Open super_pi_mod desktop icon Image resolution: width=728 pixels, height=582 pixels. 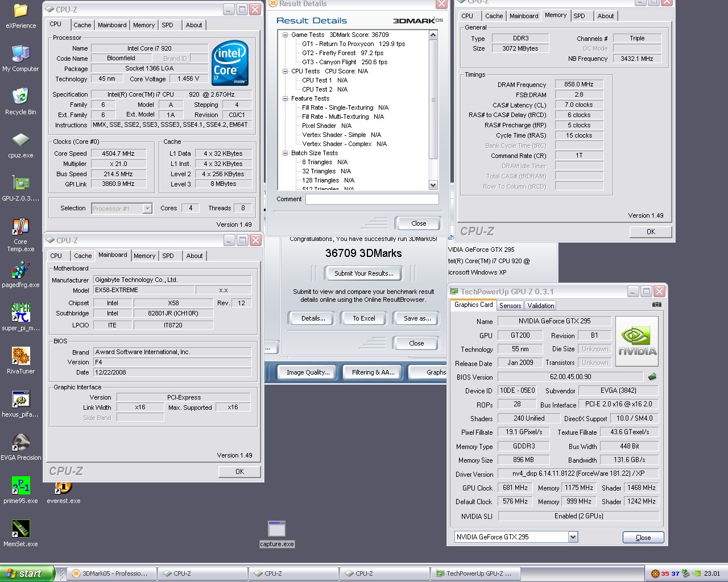[20, 313]
